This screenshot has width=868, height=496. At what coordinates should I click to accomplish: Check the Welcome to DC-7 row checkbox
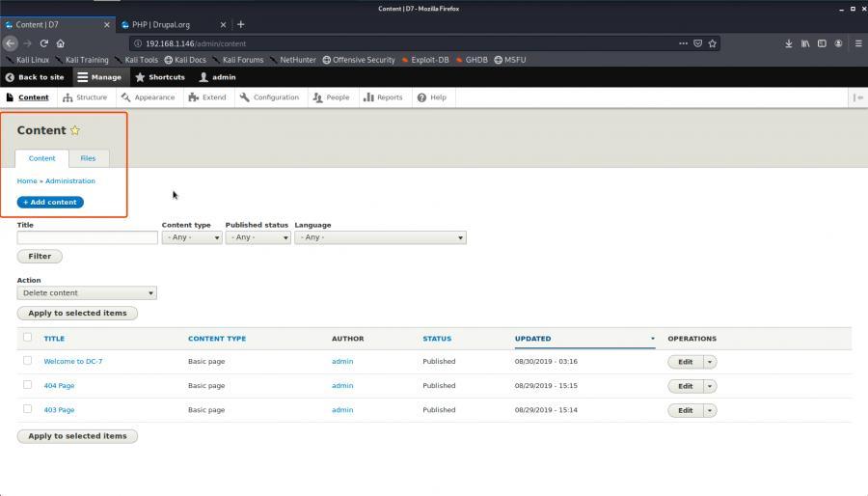tap(27, 361)
